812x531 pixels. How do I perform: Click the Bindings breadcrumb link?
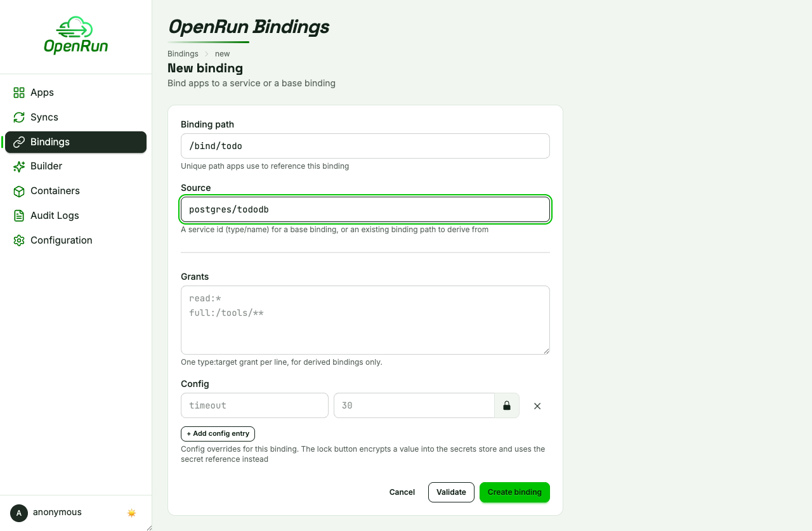point(183,54)
